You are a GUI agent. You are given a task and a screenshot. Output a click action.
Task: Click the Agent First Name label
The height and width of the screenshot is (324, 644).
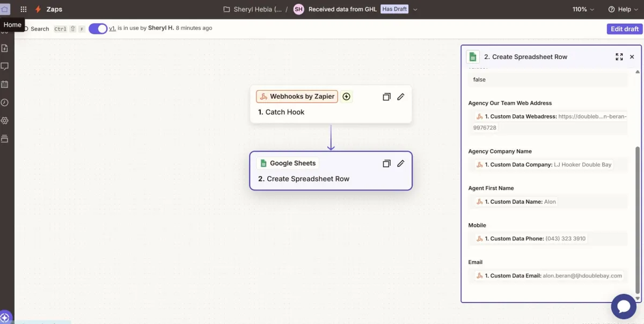491,188
